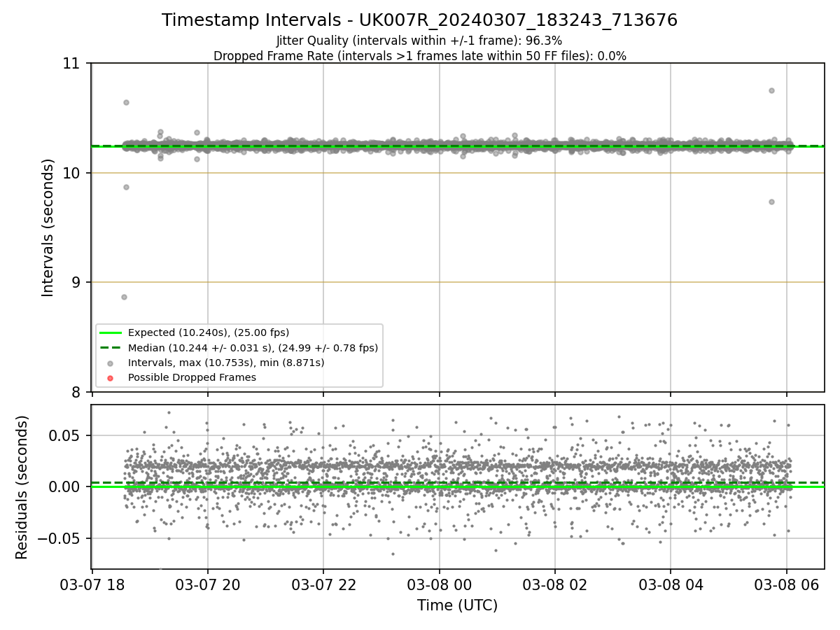This screenshot has height=630, width=840.
Task: Click the residuals tick label '0.05'
Action: coord(66,435)
